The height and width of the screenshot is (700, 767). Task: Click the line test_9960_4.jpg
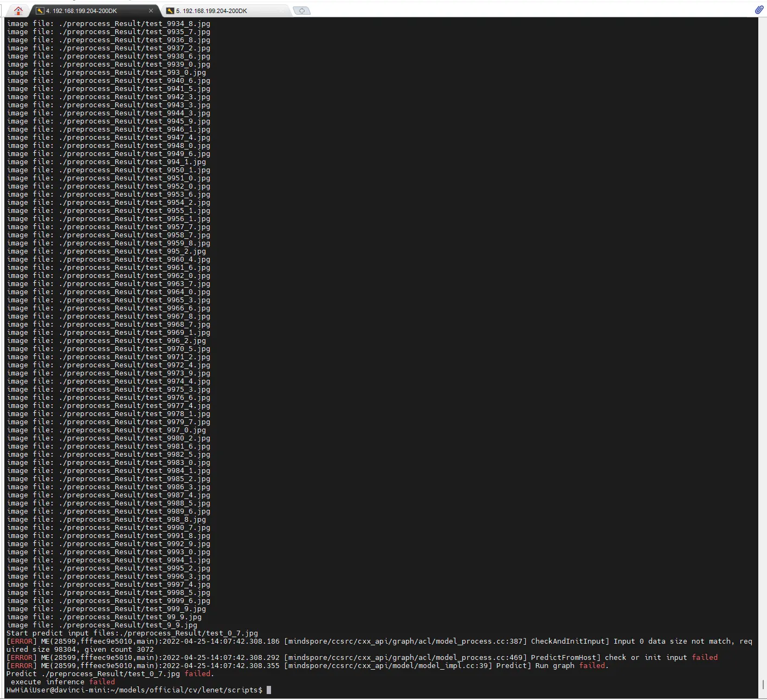(108, 259)
